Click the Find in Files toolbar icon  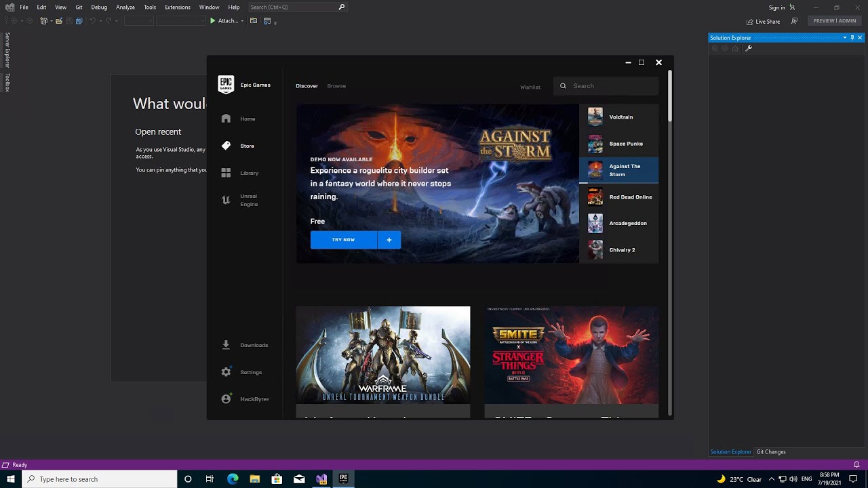(x=254, y=21)
